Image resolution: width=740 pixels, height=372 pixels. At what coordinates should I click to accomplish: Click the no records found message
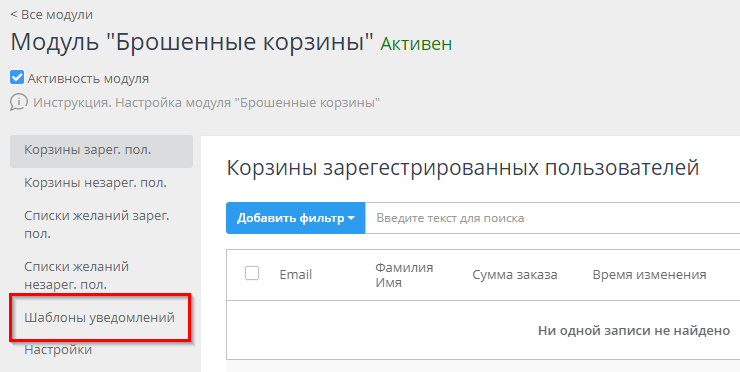tap(634, 330)
